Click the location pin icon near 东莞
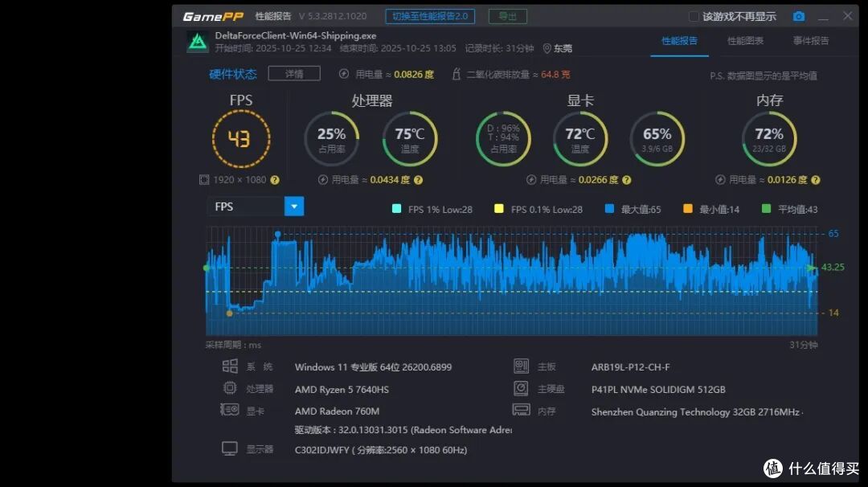 [x=547, y=49]
